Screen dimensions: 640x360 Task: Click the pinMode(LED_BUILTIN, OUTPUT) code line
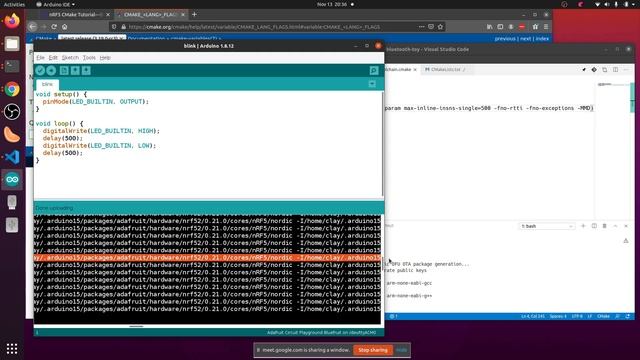point(96,102)
